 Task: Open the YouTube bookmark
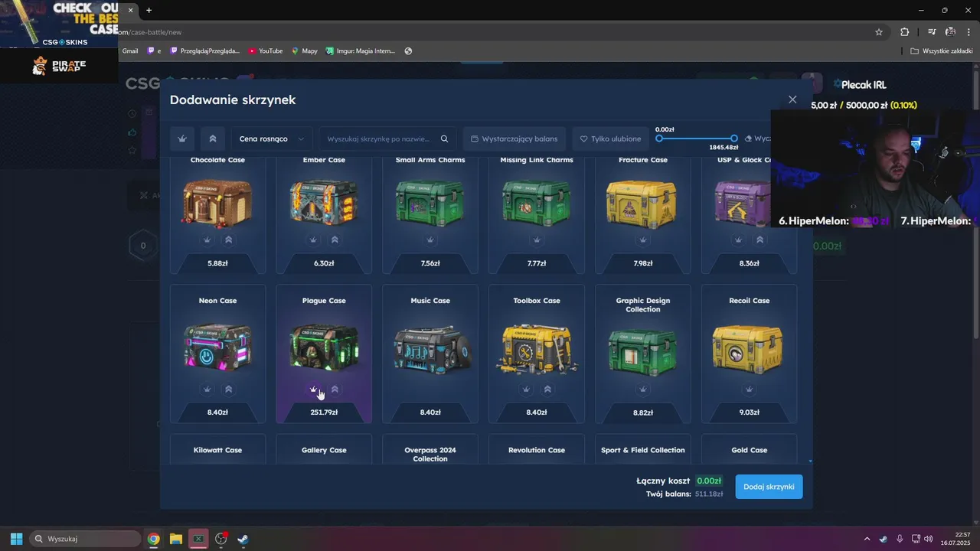pyautogui.click(x=266, y=51)
